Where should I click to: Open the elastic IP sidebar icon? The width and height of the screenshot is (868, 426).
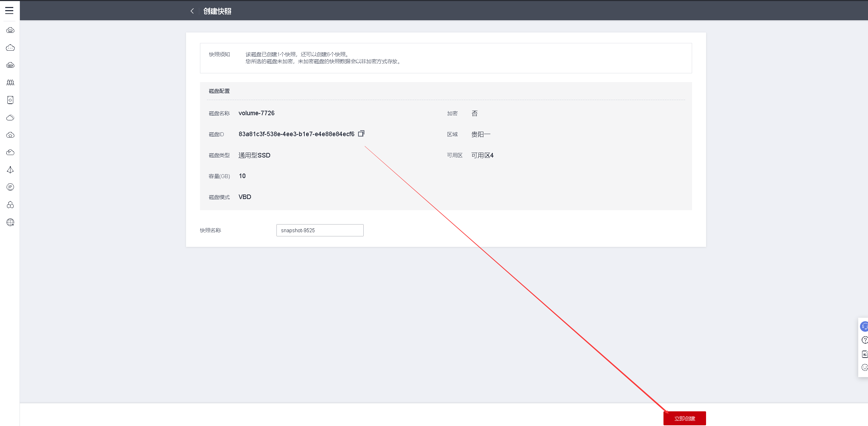(x=10, y=187)
